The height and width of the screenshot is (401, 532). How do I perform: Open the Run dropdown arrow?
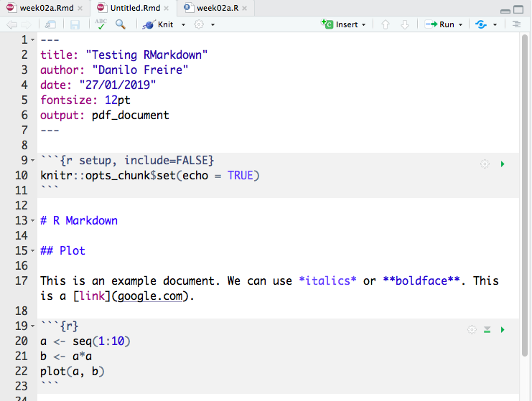[x=460, y=24]
